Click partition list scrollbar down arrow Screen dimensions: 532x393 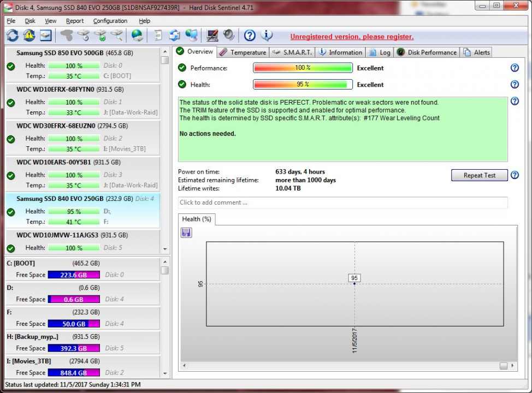click(165, 373)
